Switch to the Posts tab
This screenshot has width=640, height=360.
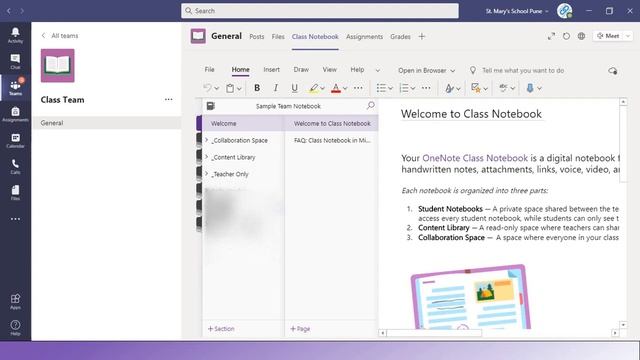point(257,37)
